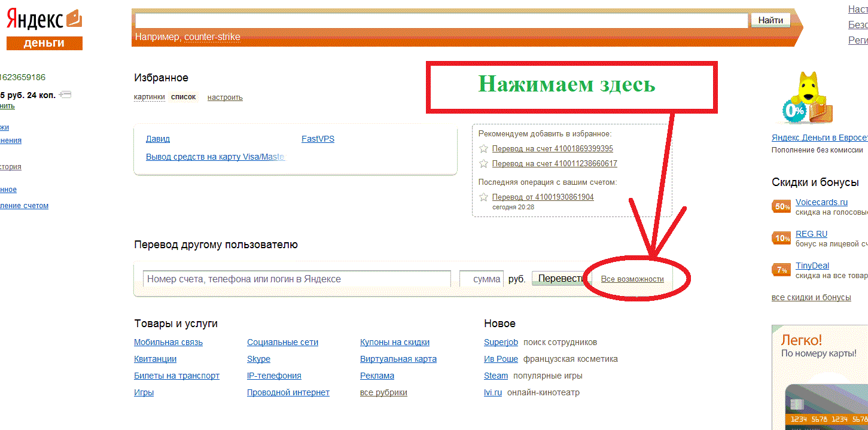This screenshot has height=430, width=868.
Task: Click the text популярные игры
Action: point(548,376)
